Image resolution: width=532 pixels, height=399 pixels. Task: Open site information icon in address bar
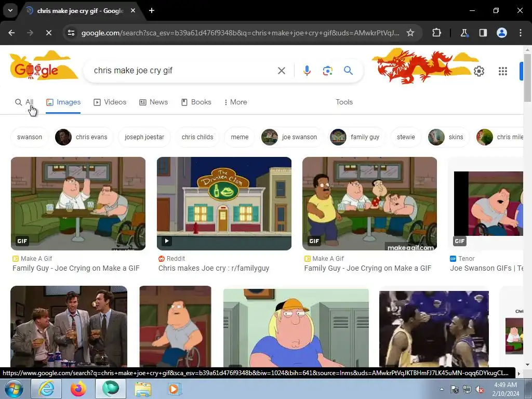[71, 33]
